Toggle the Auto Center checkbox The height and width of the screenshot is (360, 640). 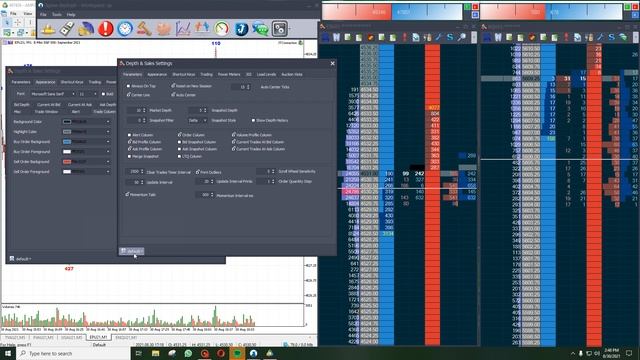click(173, 95)
